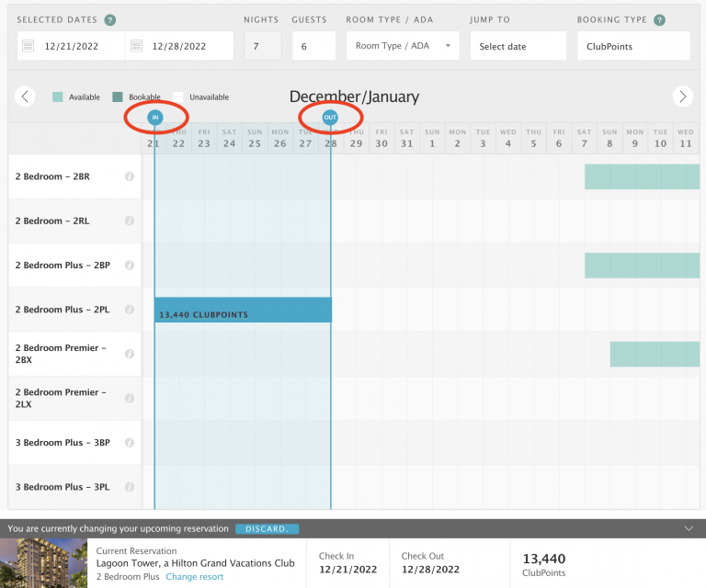Click the Discard button

[x=267, y=529]
